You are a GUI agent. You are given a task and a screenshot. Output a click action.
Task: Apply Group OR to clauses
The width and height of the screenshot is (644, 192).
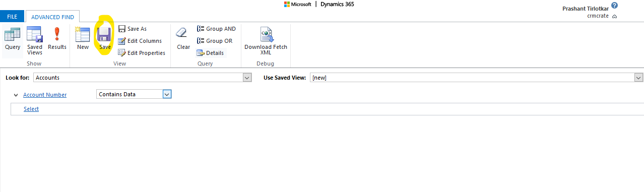pos(215,41)
